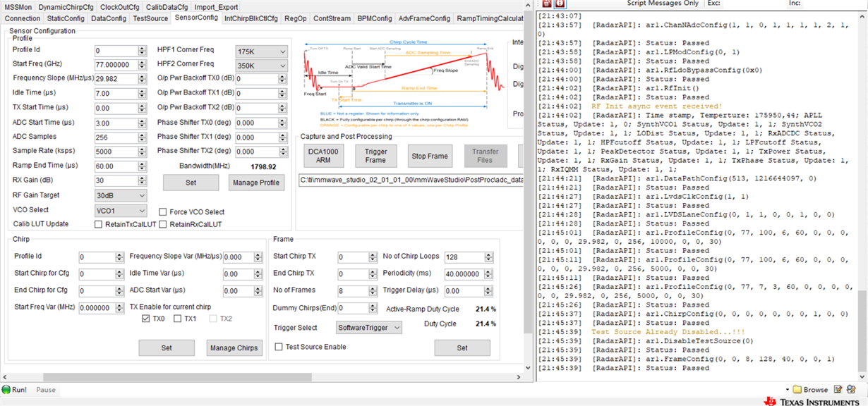Open the AdvFrameConfig tab
The width and height of the screenshot is (868, 406).
pyautogui.click(x=424, y=18)
